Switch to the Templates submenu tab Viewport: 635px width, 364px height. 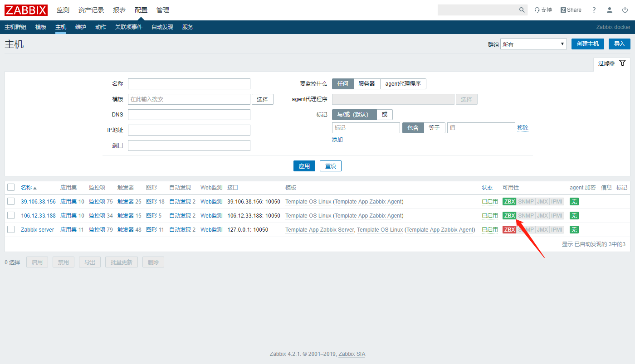coord(41,27)
